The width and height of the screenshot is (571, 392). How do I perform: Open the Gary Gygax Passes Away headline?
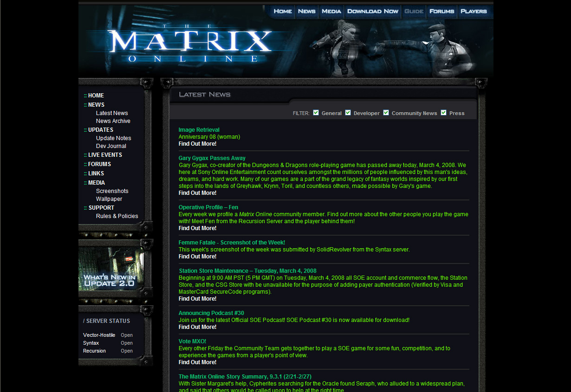tap(212, 158)
